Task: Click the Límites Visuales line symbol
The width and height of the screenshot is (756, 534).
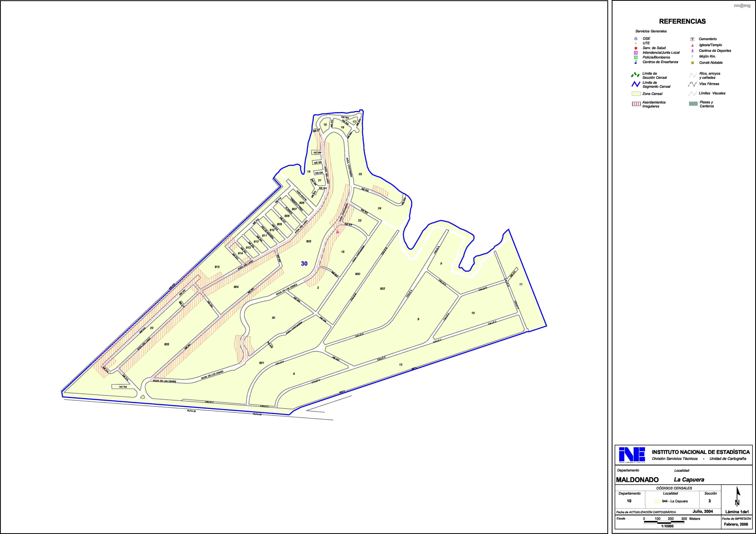Action: point(693,94)
